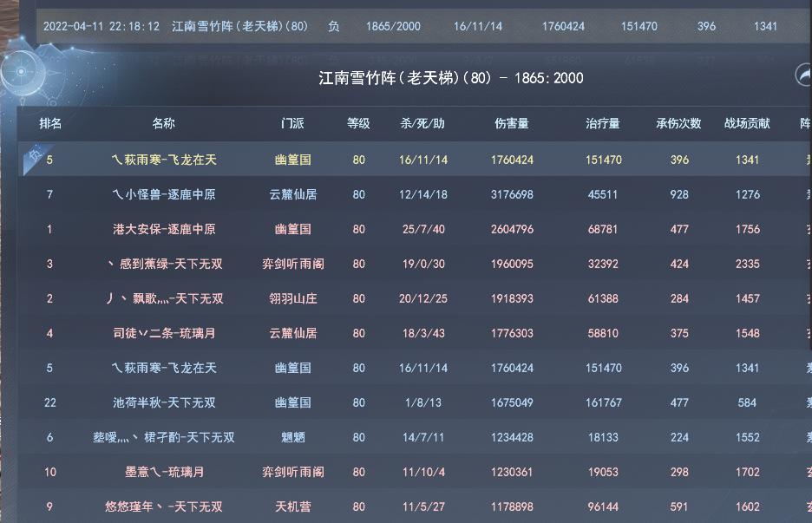
Task: Select player 司徒丷二条-琉璃月
Action: [164, 333]
